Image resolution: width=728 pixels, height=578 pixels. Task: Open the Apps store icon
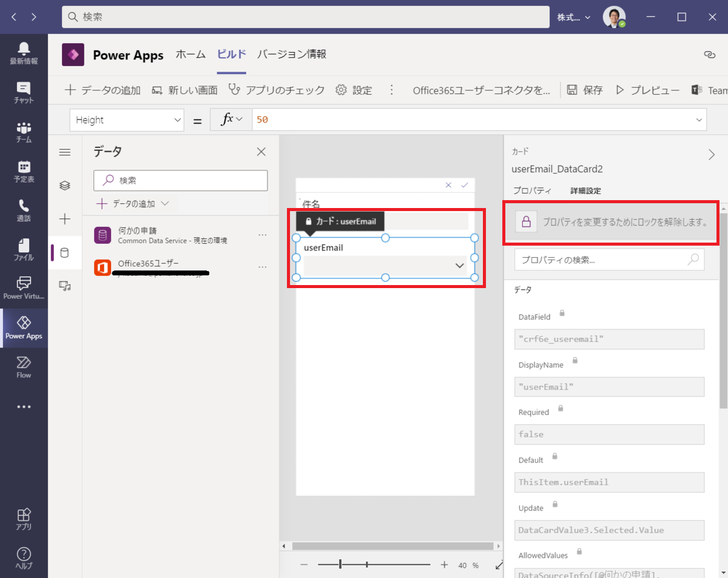(x=24, y=519)
